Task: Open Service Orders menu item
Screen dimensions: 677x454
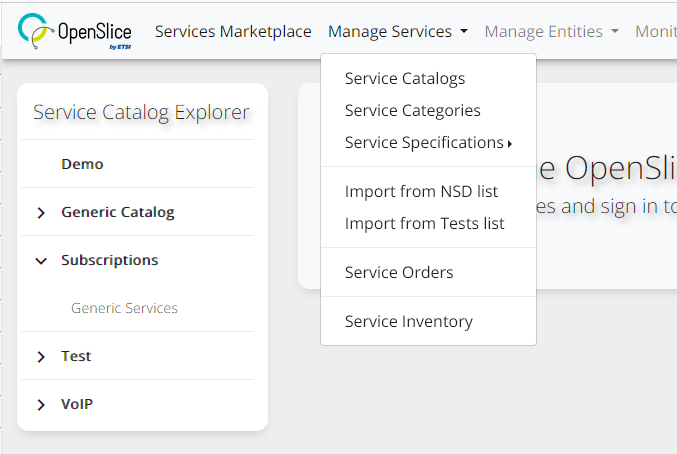Action: 398,272
